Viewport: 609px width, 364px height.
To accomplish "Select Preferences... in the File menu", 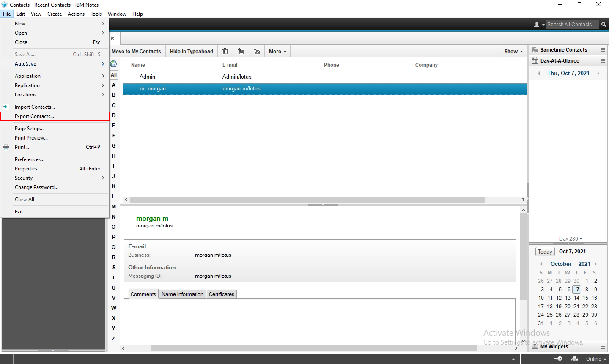I will pyautogui.click(x=55, y=159).
